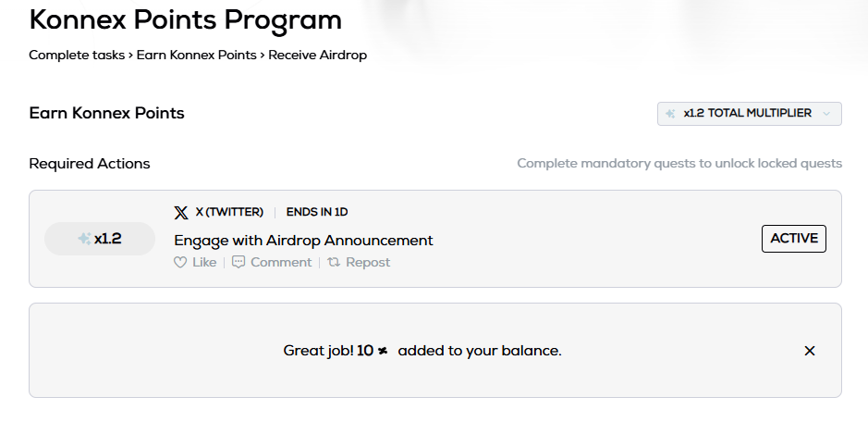Click the sparkle icon in the x1.2 pill

85,239
